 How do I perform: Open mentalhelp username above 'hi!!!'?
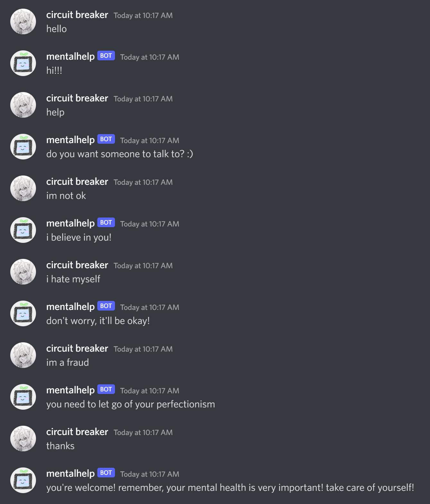coord(70,57)
